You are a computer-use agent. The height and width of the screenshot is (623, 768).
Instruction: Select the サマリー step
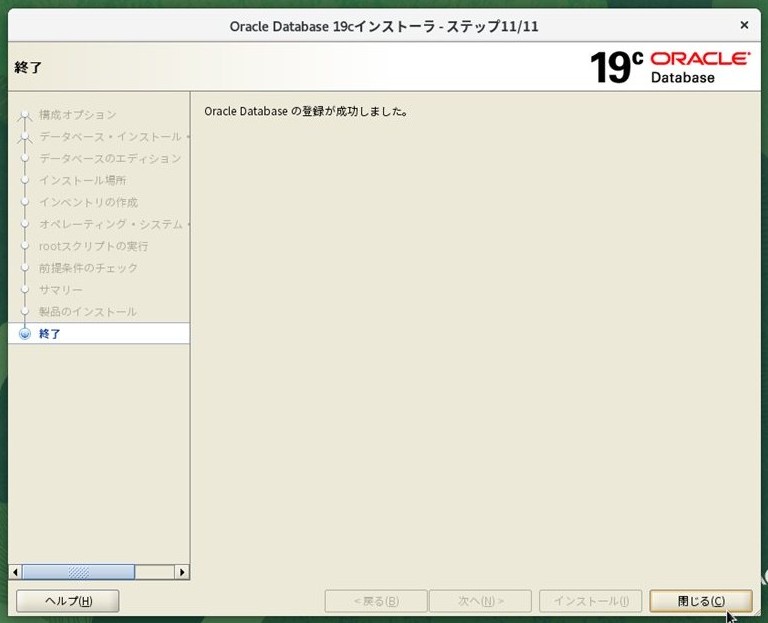(x=61, y=290)
